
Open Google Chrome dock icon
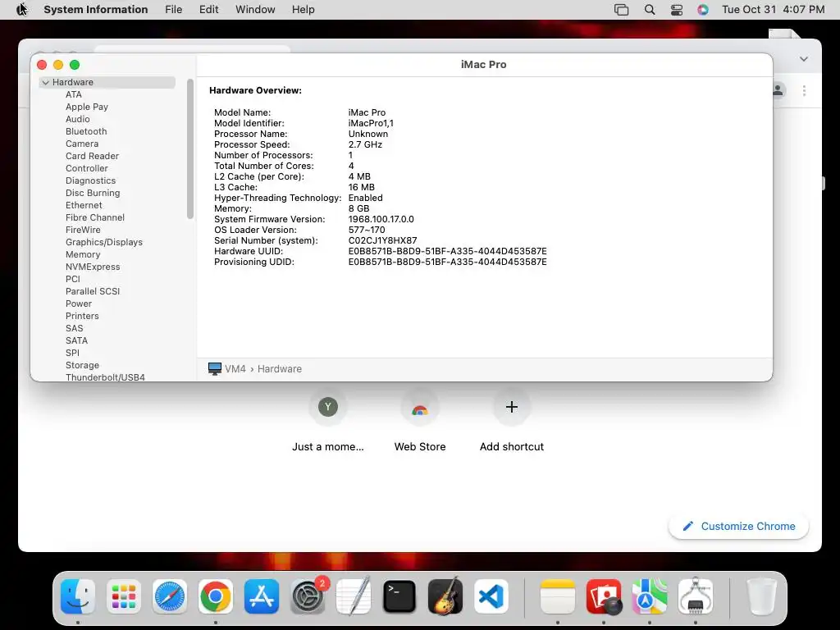216,596
